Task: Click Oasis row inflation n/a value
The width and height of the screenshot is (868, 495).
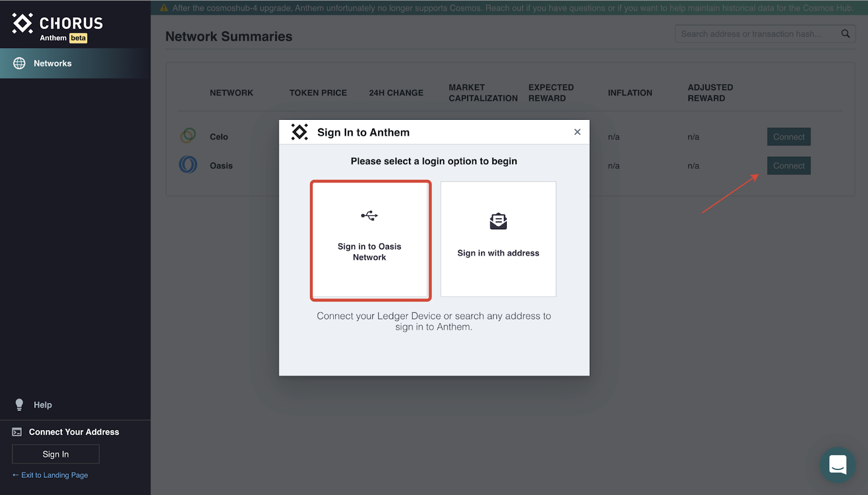Action: click(614, 166)
